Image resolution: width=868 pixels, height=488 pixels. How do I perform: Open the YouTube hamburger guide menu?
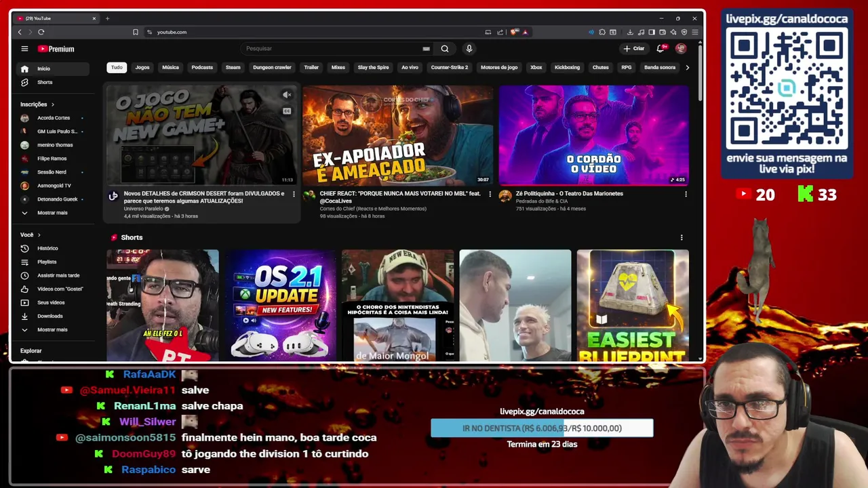24,49
